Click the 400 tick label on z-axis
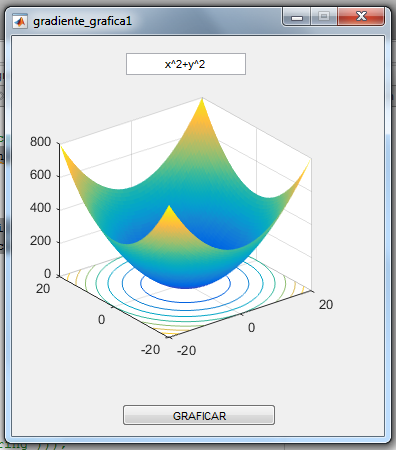Screen dimensions: 396x450 click(x=40, y=208)
